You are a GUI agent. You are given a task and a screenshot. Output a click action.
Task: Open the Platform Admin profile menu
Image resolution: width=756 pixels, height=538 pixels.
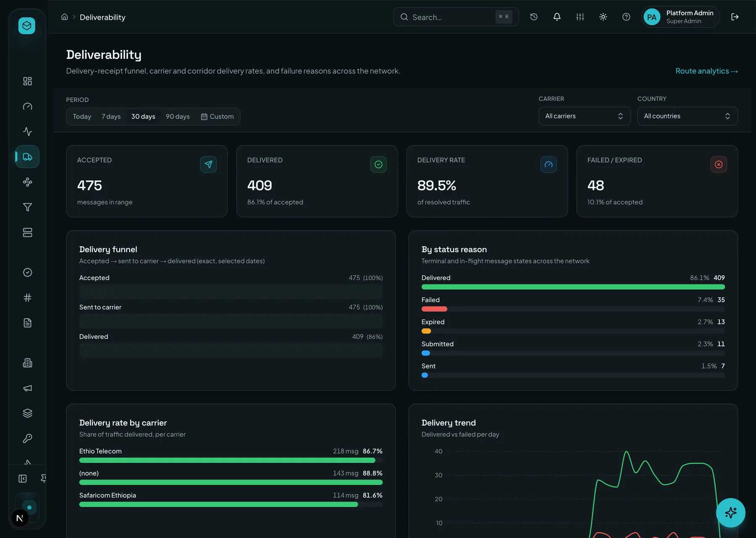click(x=680, y=17)
